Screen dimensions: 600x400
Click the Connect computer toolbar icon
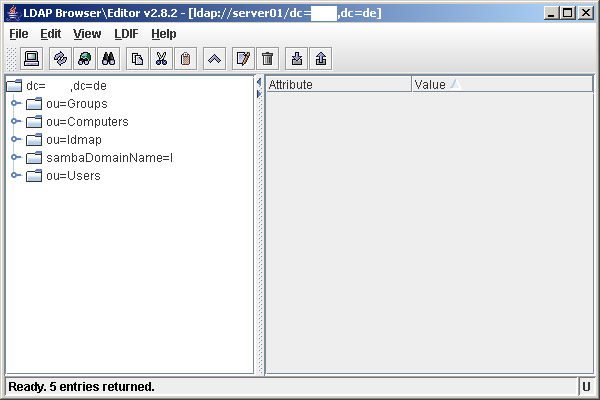(31, 59)
